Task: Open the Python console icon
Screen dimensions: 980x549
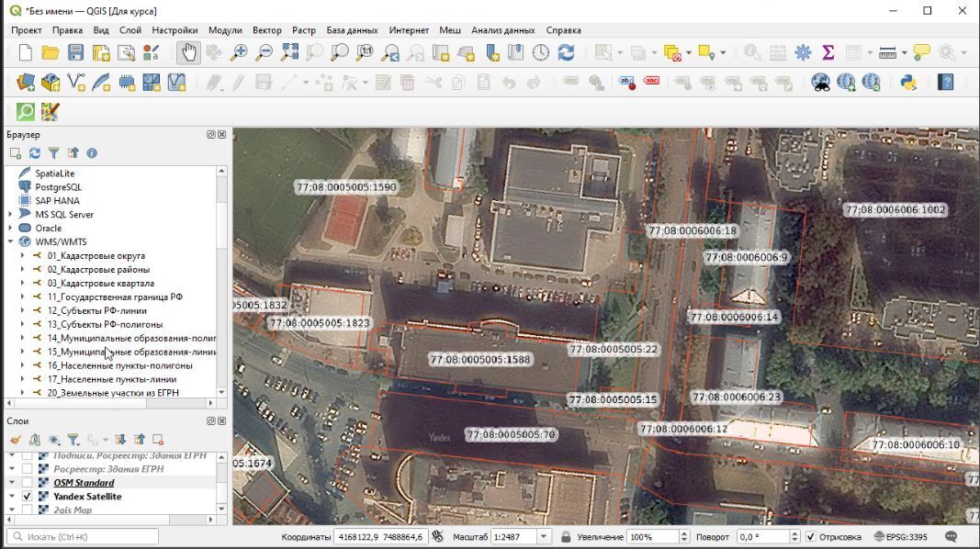Action: point(908,83)
